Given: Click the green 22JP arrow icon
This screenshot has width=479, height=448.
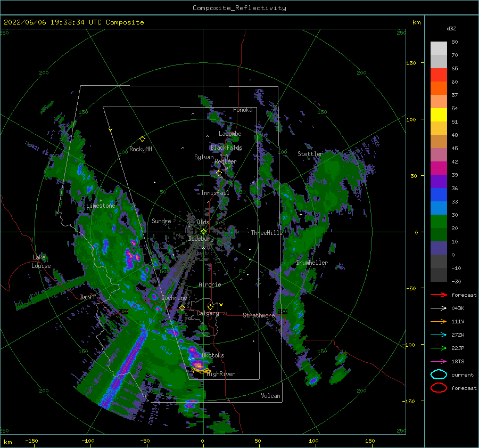Looking at the screenshot, I should pos(439,348).
